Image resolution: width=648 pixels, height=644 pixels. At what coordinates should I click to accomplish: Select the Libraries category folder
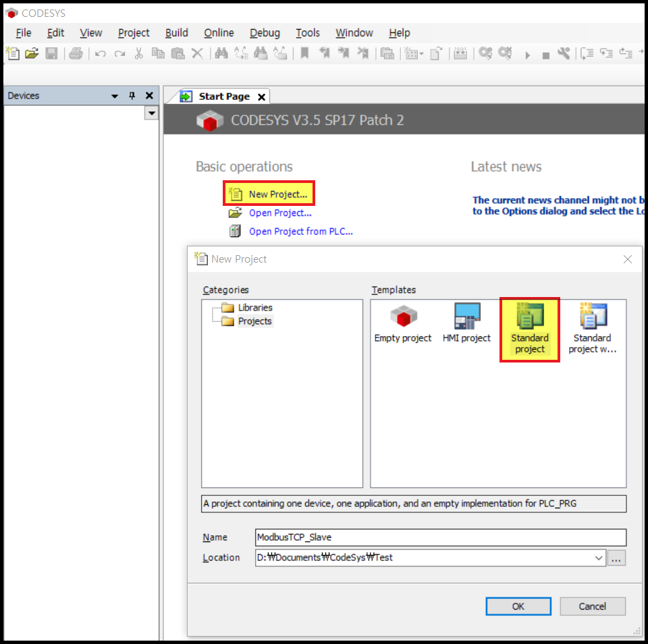pyautogui.click(x=254, y=308)
